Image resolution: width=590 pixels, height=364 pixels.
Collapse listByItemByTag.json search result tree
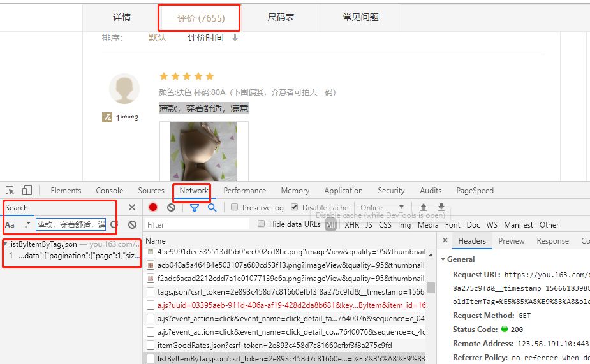point(5,244)
